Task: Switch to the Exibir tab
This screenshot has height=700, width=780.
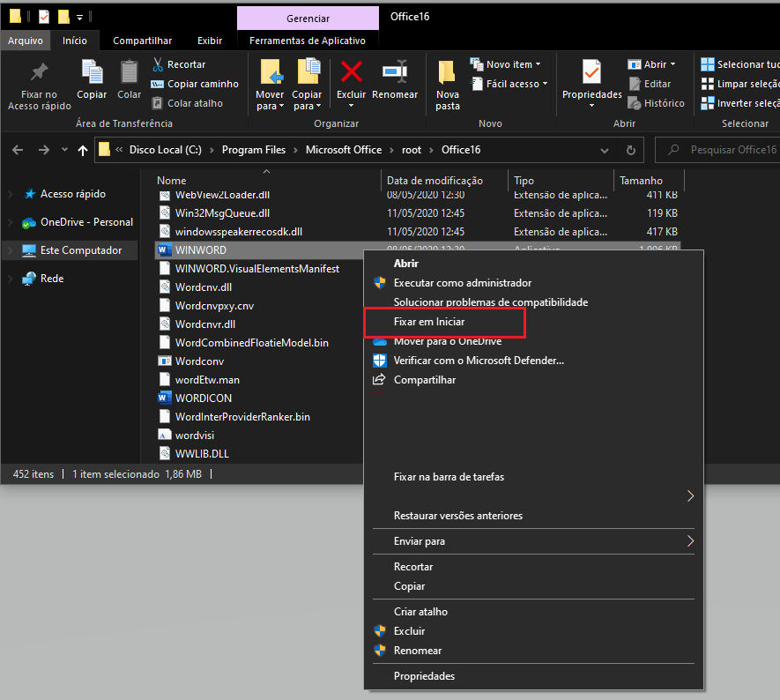Action: 210,41
